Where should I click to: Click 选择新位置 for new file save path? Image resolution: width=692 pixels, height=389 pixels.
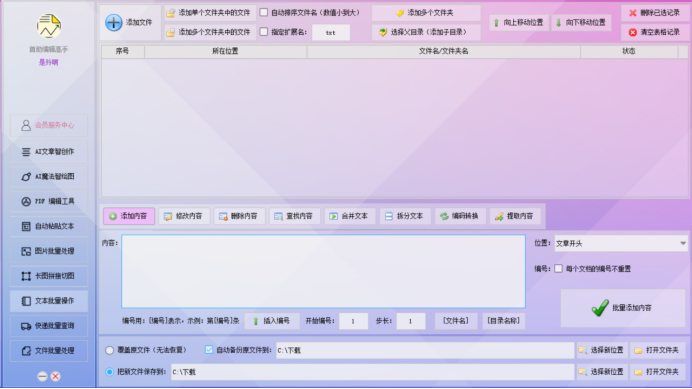coord(602,372)
